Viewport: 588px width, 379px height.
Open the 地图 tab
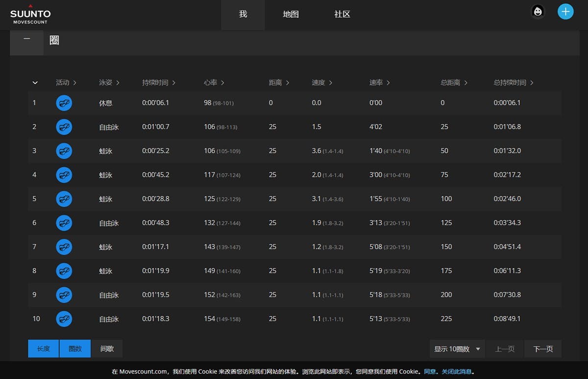291,15
